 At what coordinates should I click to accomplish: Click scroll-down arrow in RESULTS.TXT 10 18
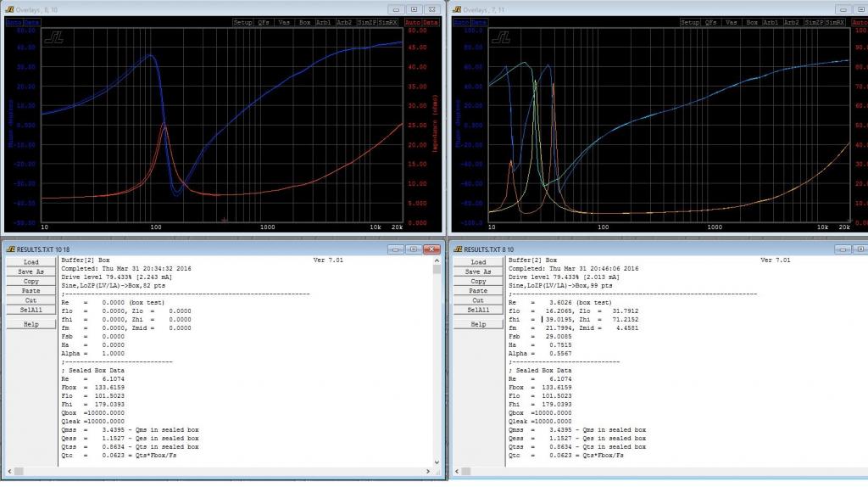coord(437,462)
